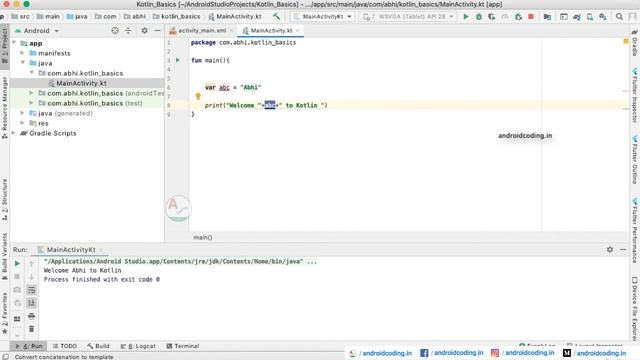Viewport: 640px width, 360px height.
Task: Click stop square in Run panel
Action: click(x=17, y=277)
